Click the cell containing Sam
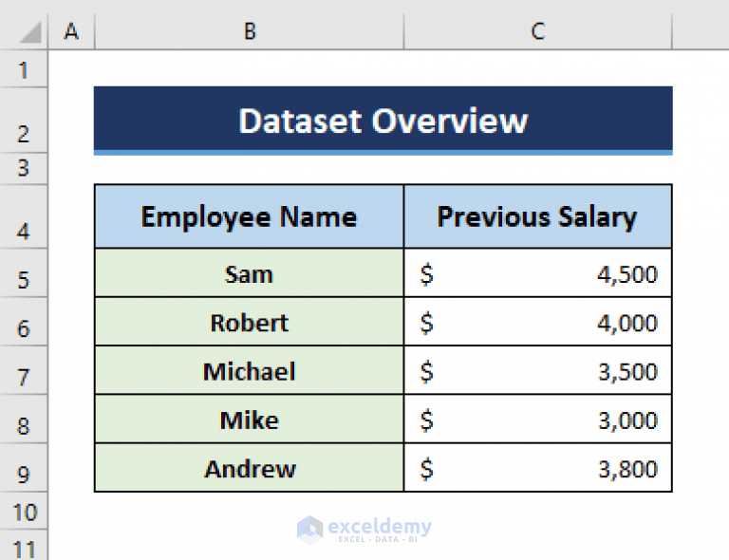Screen dimensions: 729x560 [250, 273]
